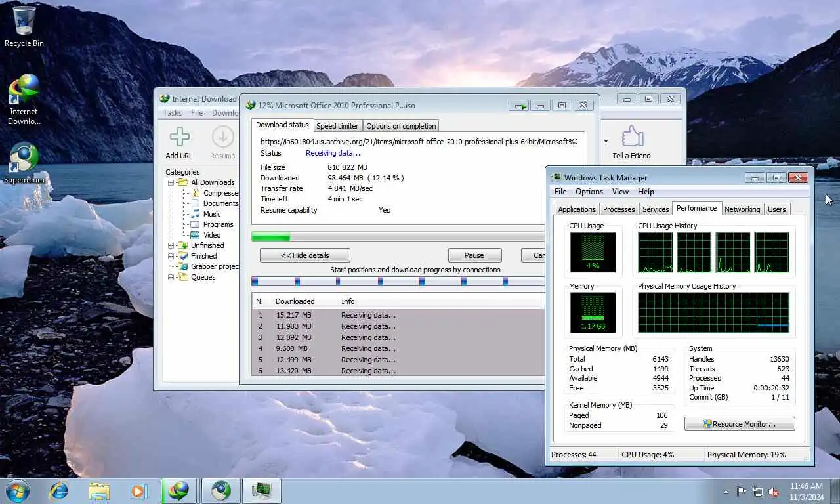This screenshot has width=840, height=504.
Task: Switch to Options on completion tab
Action: tap(401, 126)
